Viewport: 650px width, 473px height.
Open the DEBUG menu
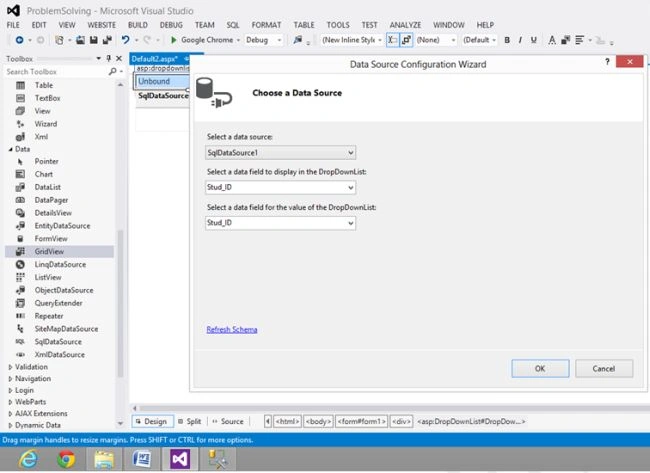tap(171, 25)
